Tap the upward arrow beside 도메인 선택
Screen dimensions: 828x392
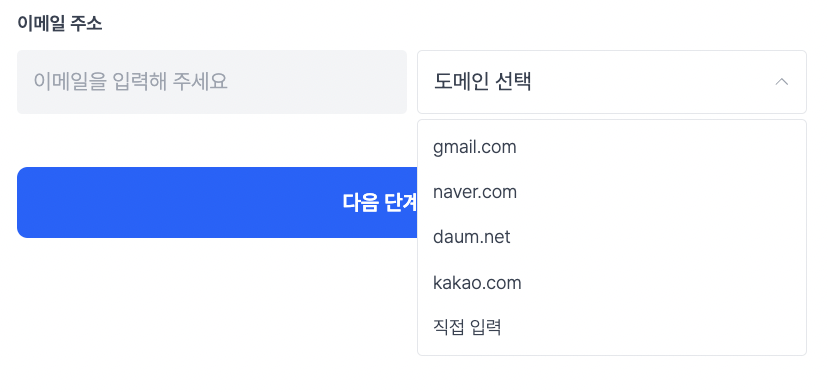(782, 82)
